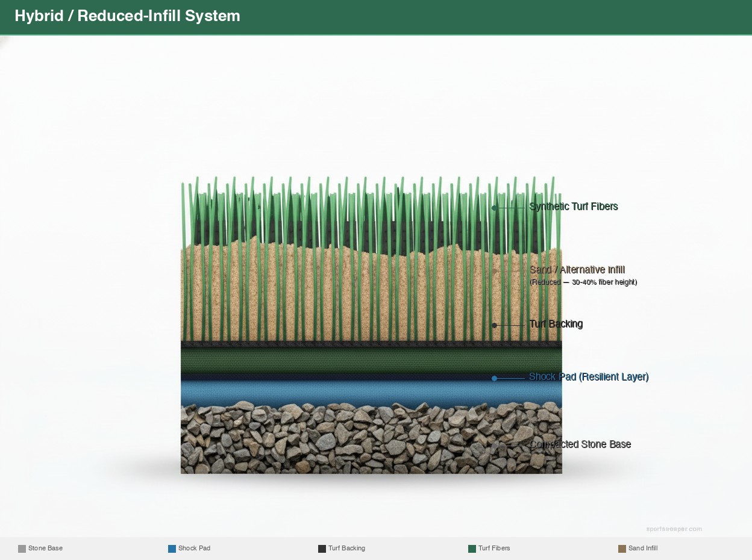Click the Turf Fibers legend icon

(x=471, y=549)
